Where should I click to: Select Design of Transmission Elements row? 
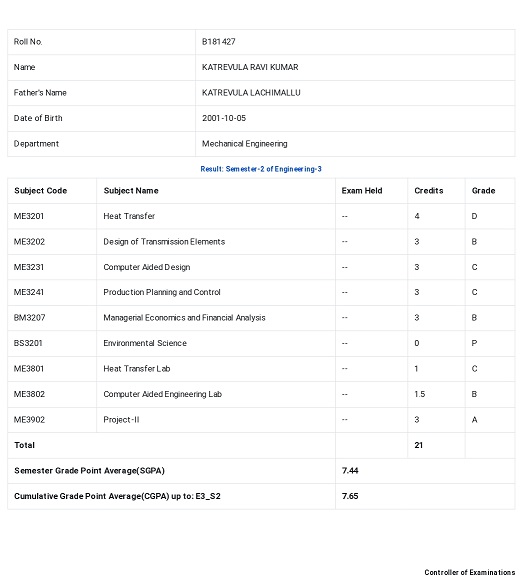(x=261, y=242)
